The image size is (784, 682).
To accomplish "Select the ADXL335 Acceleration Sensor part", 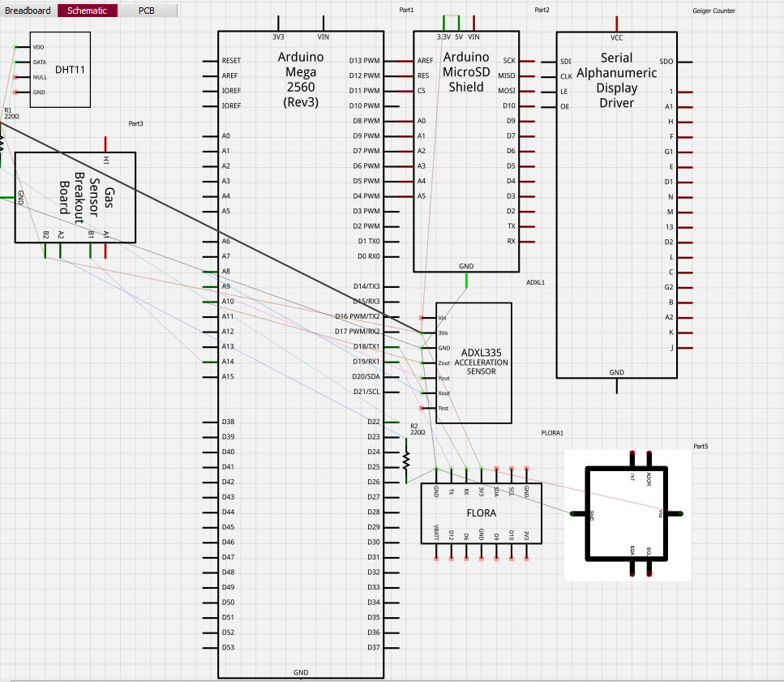I will [473, 362].
